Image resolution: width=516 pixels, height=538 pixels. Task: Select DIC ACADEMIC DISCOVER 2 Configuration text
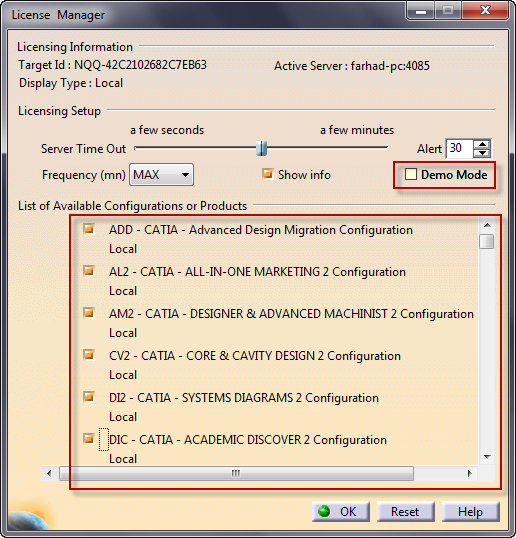click(x=248, y=440)
